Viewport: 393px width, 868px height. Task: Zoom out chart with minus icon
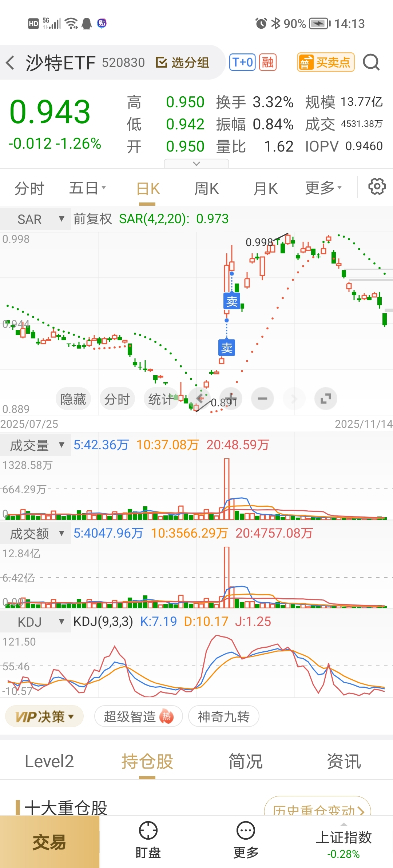click(x=262, y=399)
